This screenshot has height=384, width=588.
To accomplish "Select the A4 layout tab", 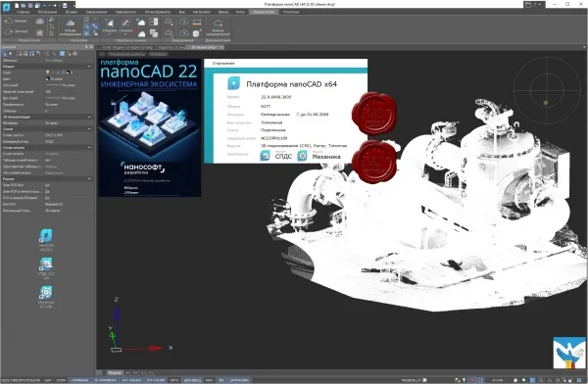I will click(127, 373).
